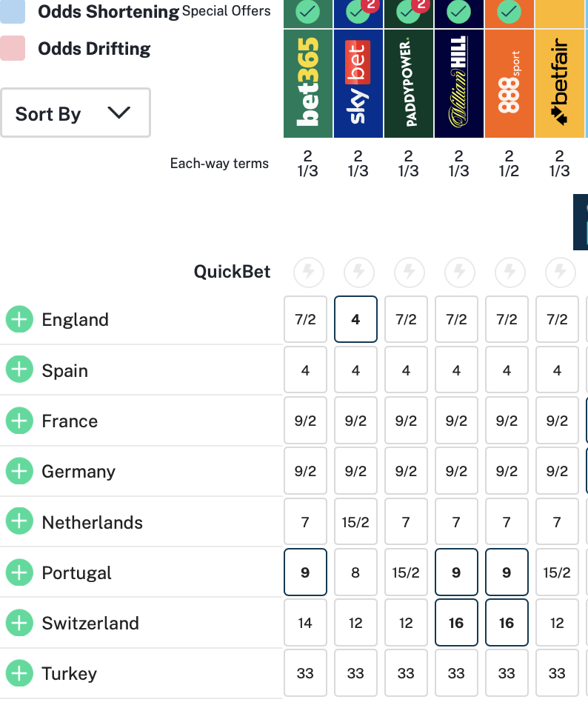Enable QuickBet lightning icon for bet365

point(308,273)
